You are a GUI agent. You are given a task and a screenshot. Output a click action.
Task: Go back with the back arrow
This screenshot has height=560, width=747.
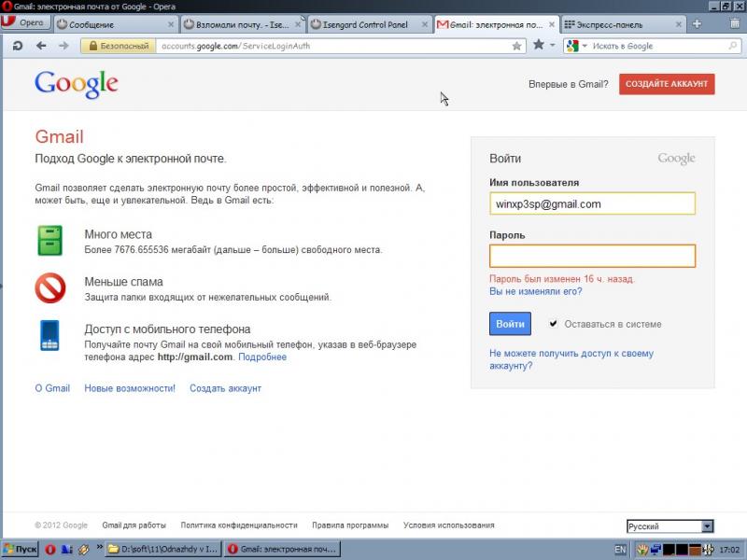(41, 46)
